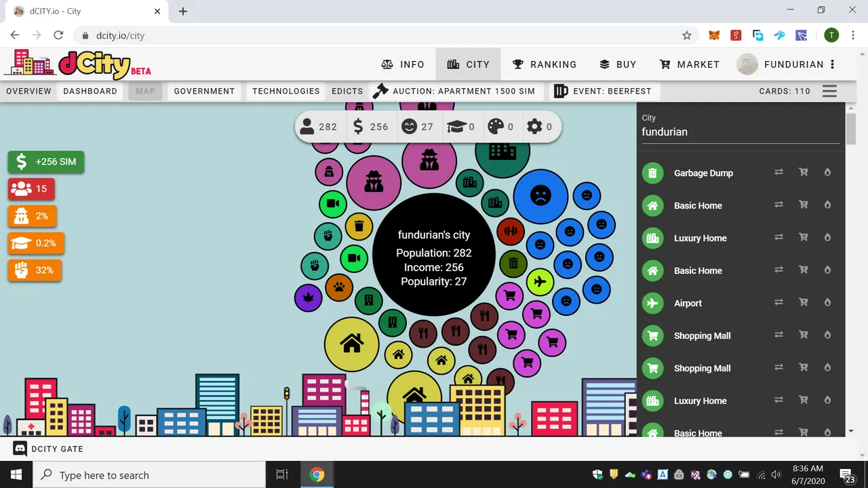Click the dollar income icon in stats bar
The width and height of the screenshot is (868, 488).
click(359, 127)
